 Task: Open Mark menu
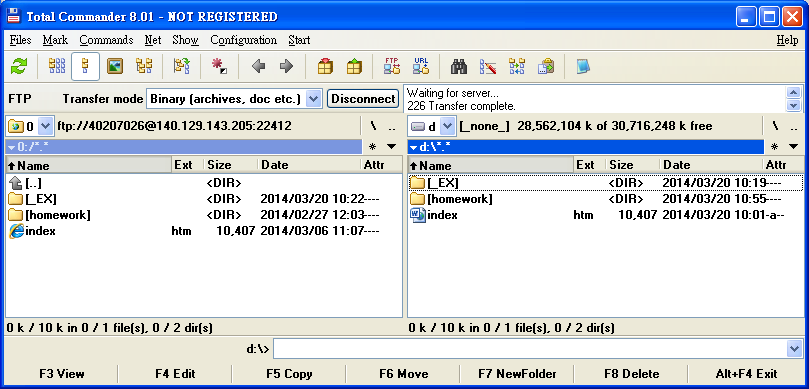pos(55,40)
